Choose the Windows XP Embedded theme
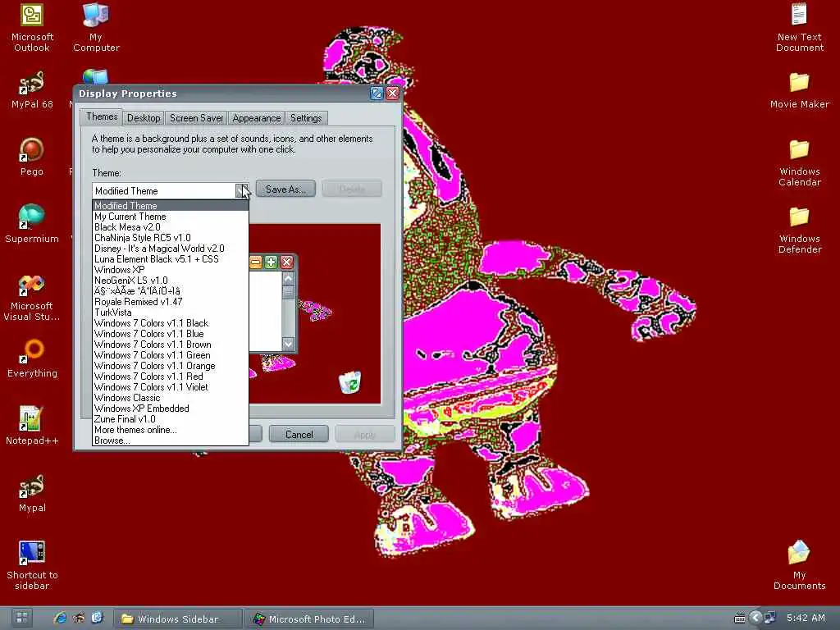This screenshot has height=630, width=840. [x=171, y=409]
